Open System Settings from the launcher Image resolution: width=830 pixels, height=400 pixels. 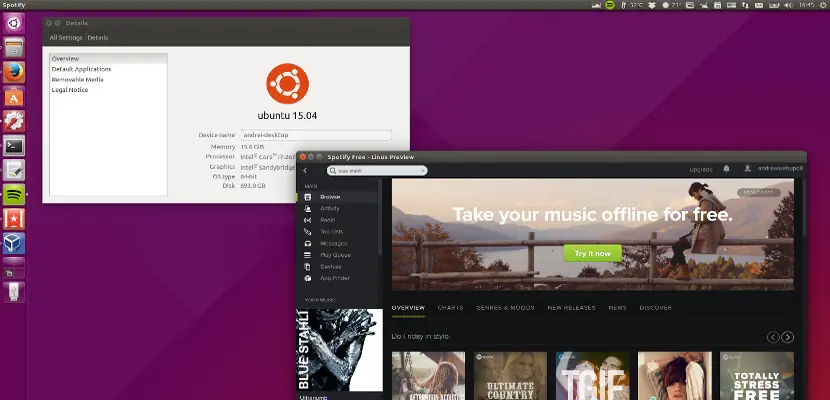click(x=14, y=121)
